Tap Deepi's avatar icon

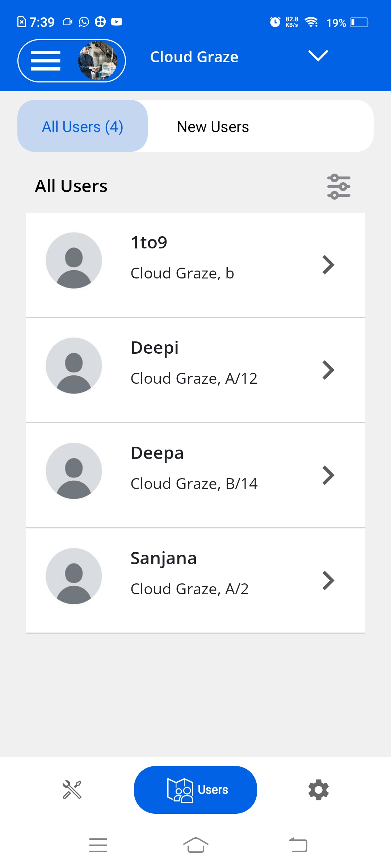[74, 366]
